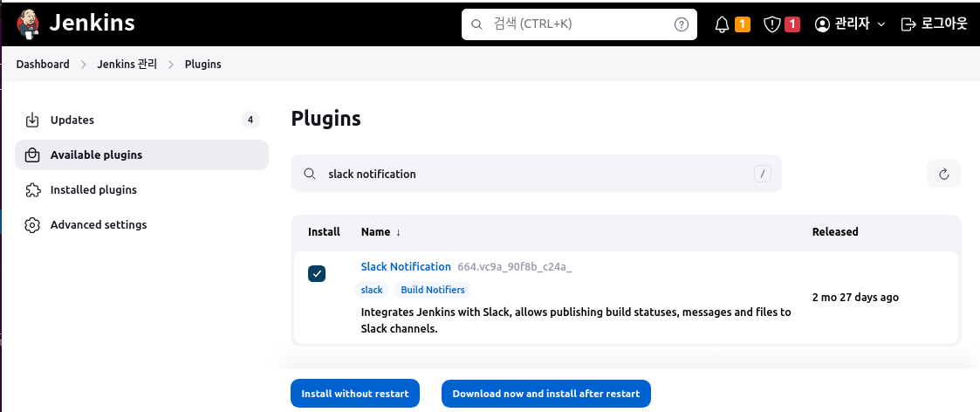Sort by the Name column header
The height and width of the screenshot is (412, 980).
(x=380, y=232)
